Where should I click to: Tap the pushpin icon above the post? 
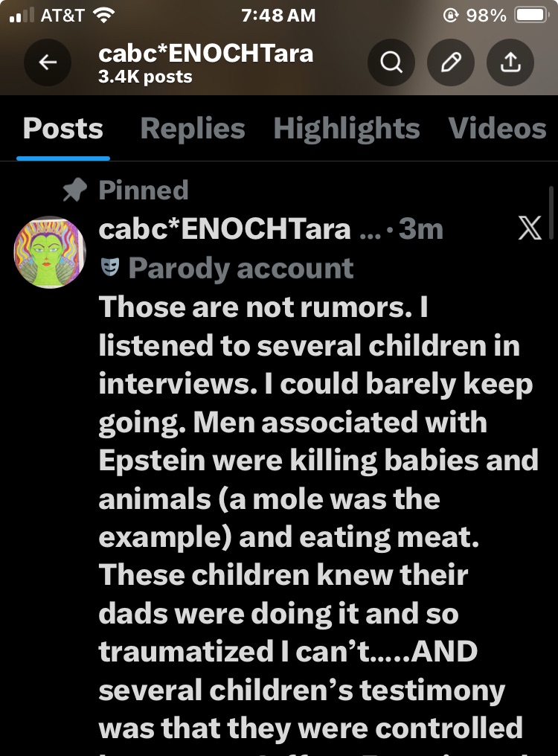[74, 190]
